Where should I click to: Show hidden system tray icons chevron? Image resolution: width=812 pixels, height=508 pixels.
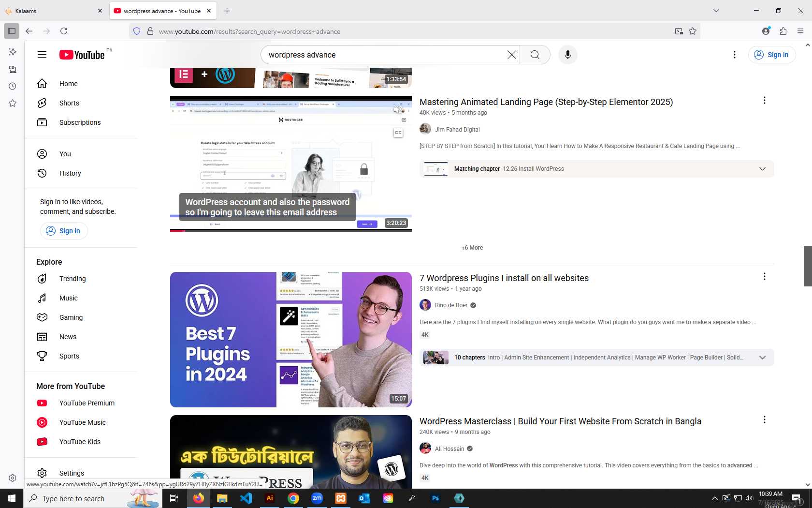point(714,498)
